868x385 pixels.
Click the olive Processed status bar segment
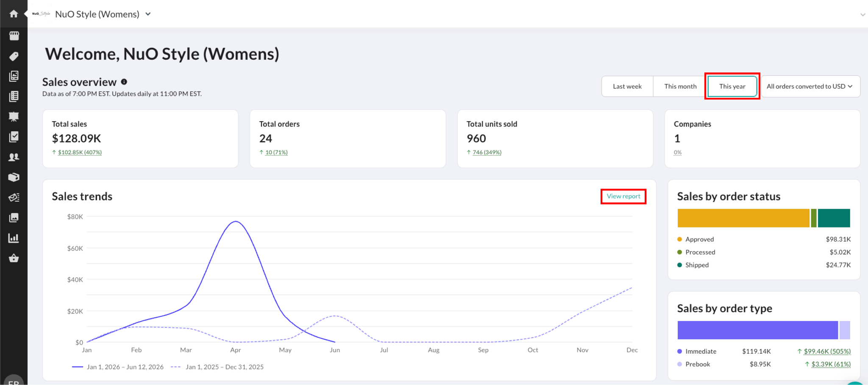click(x=814, y=218)
